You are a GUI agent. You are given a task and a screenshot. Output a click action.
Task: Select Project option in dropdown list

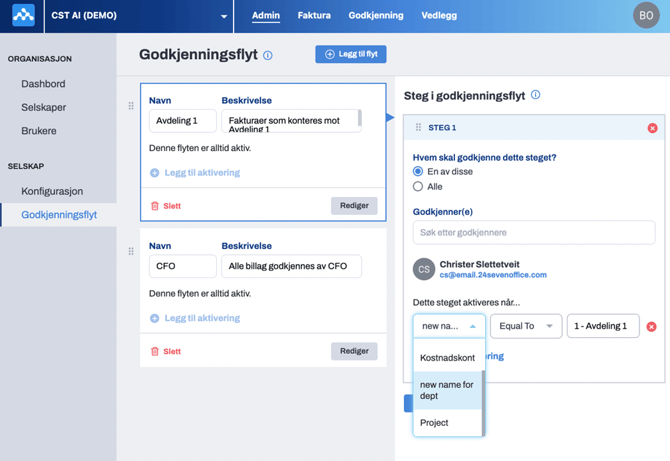click(434, 423)
